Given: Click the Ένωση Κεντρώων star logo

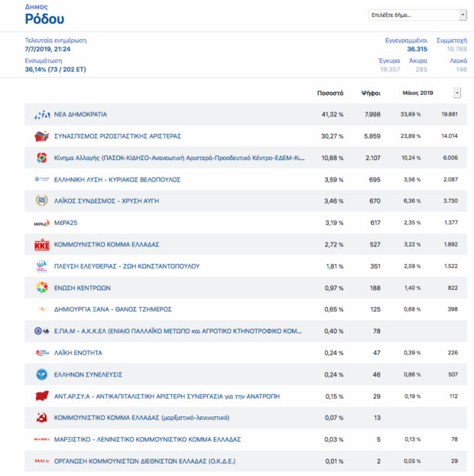Looking at the screenshot, I should coord(42,288).
